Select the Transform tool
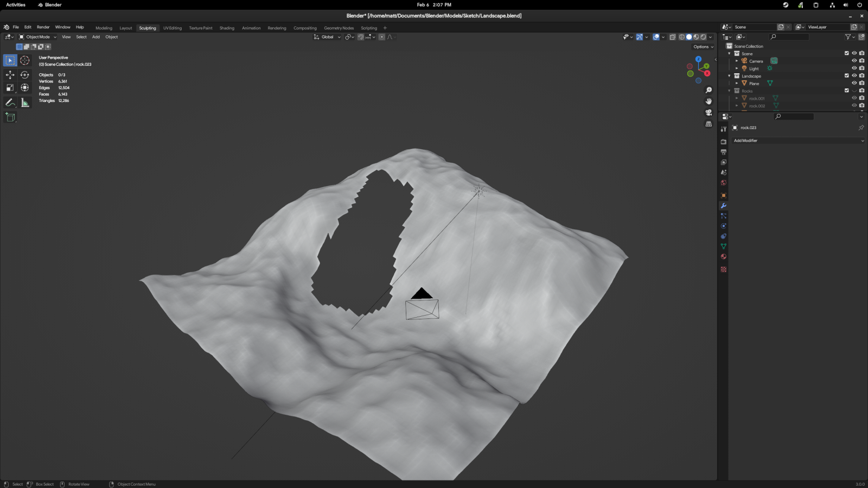 25,87
